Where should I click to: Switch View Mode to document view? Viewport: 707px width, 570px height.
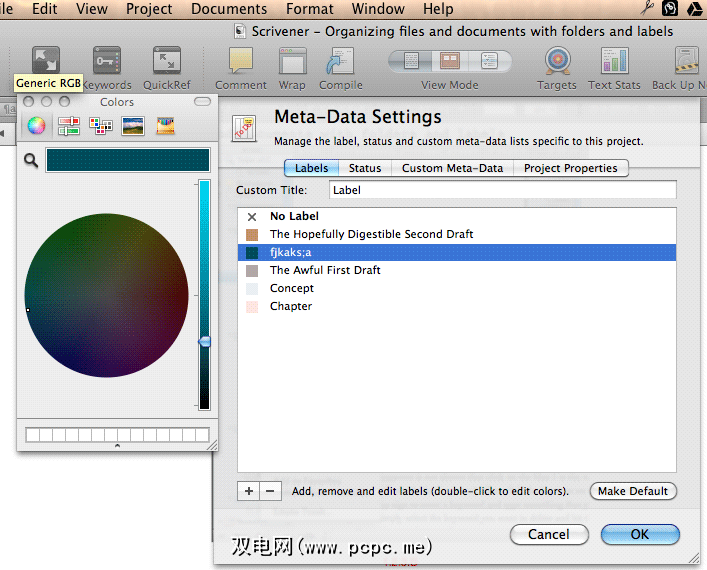click(x=411, y=60)
